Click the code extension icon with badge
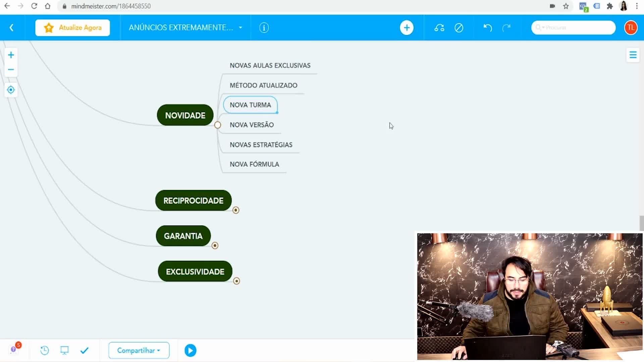 pos(583,7)
